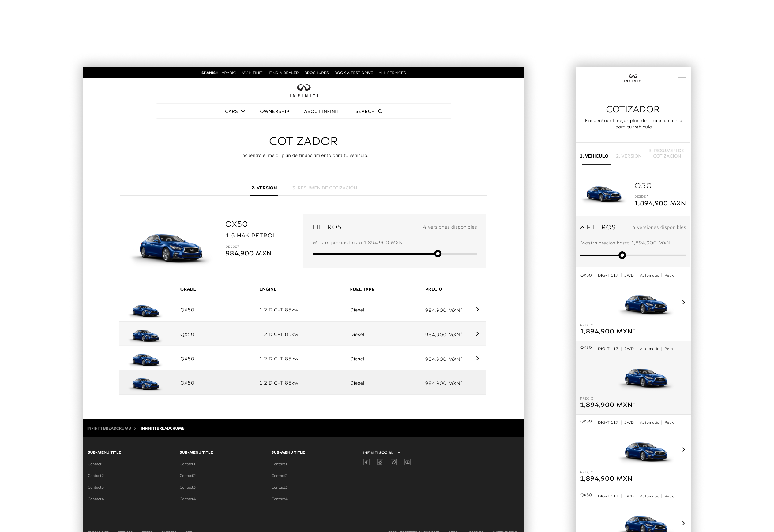Click arrow on first mobile car card
This screenshot has height=532, width=774.
[x=683, y=302]
